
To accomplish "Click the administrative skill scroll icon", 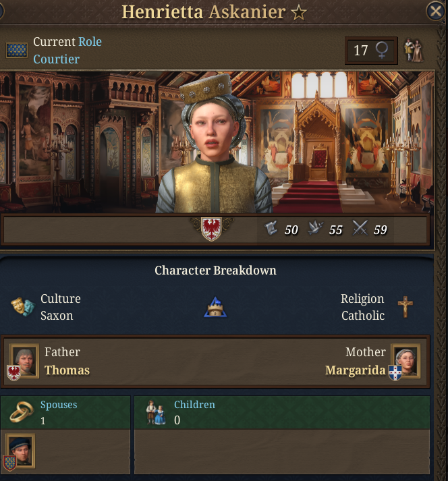I will (x=271, y=229).
